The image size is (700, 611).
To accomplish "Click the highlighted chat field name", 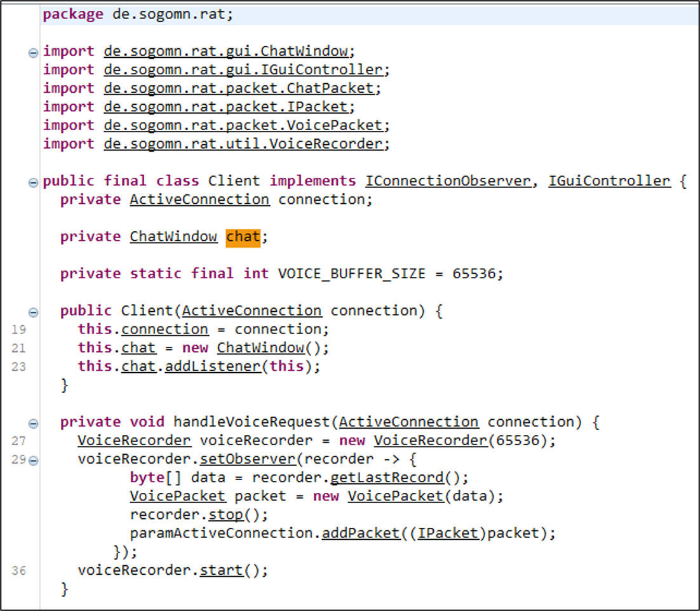I will point(243,237).
